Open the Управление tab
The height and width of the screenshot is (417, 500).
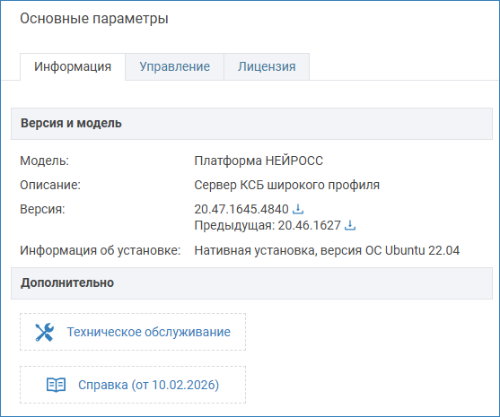click(x=175, y=67)
